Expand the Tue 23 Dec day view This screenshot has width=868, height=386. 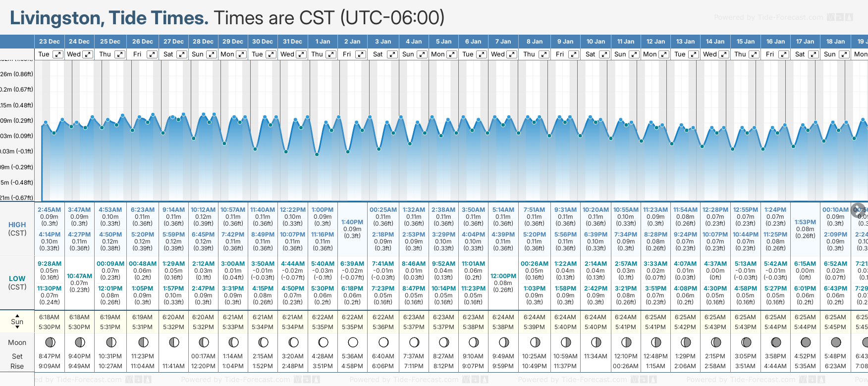(58, 54)
